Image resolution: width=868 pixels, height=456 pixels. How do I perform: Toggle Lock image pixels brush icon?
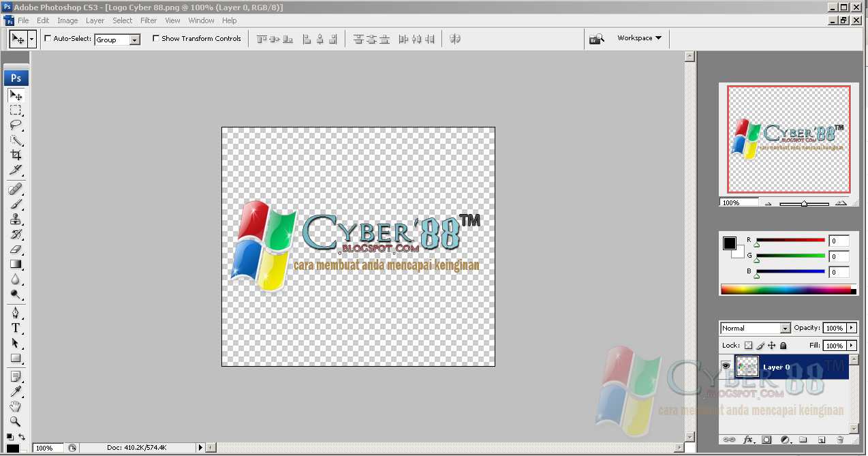coord(760,346)
